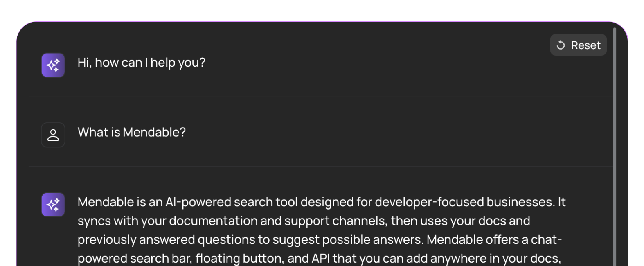Click the divider below the user question

[x=321, y=167]
